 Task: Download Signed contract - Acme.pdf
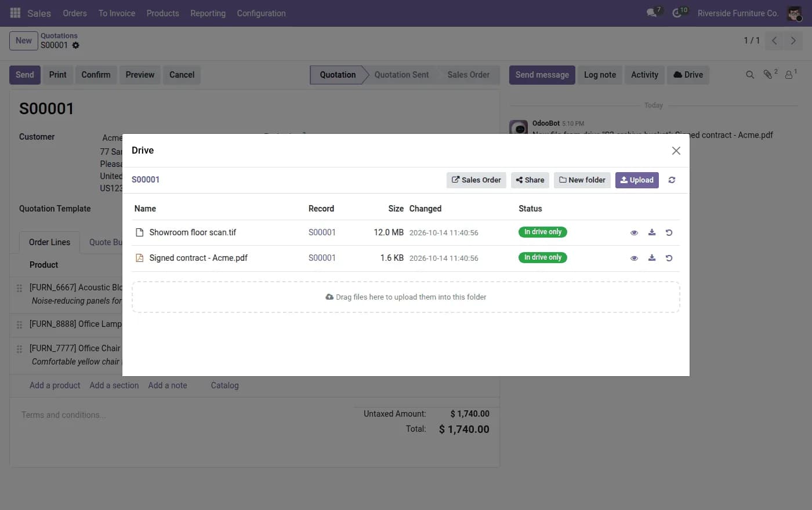pyautogui.click(x=652, y=258)
